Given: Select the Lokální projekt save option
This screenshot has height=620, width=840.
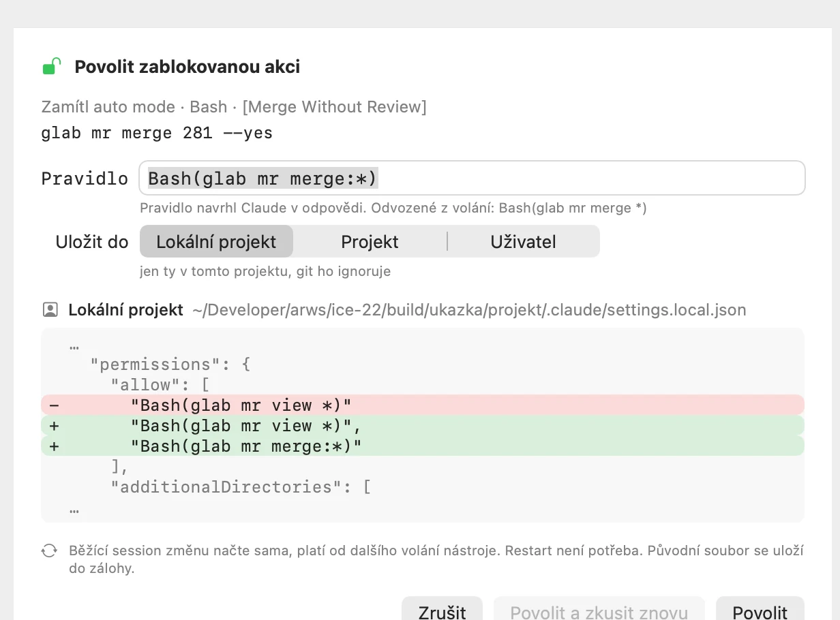Looking at the screenshot, I should point(216,242).
